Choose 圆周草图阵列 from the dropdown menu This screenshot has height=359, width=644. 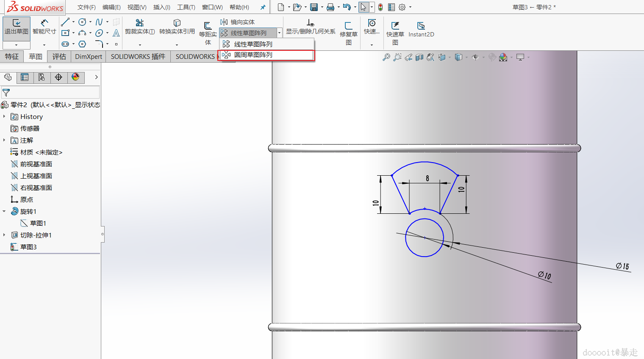click(x=253, y=55)
